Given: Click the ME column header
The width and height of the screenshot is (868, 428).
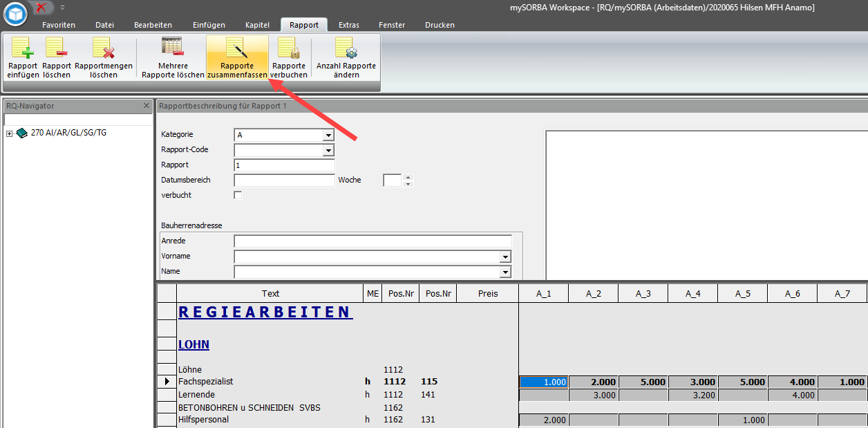Looking at the screenshot, I should click(373, 294).
